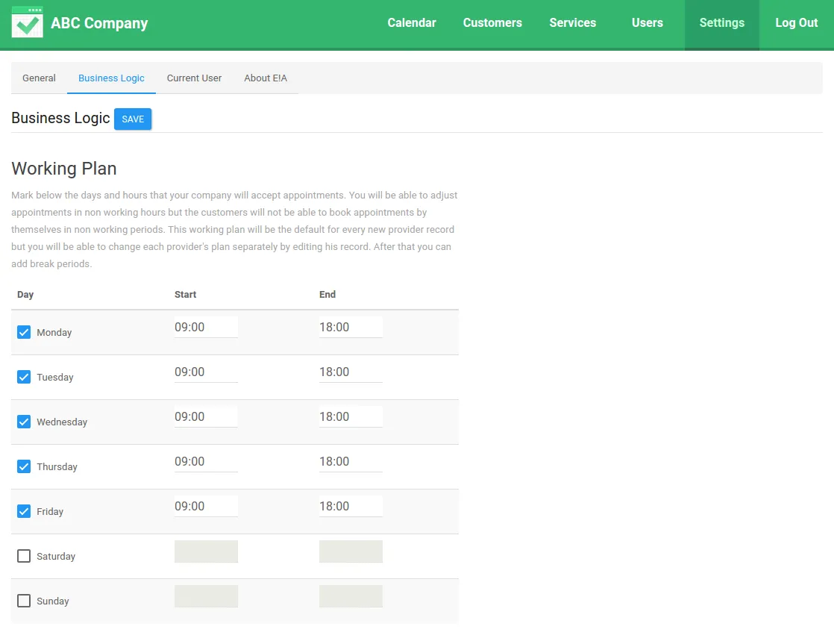
Task: Open the Services menu item
Action: pos(572,23)
